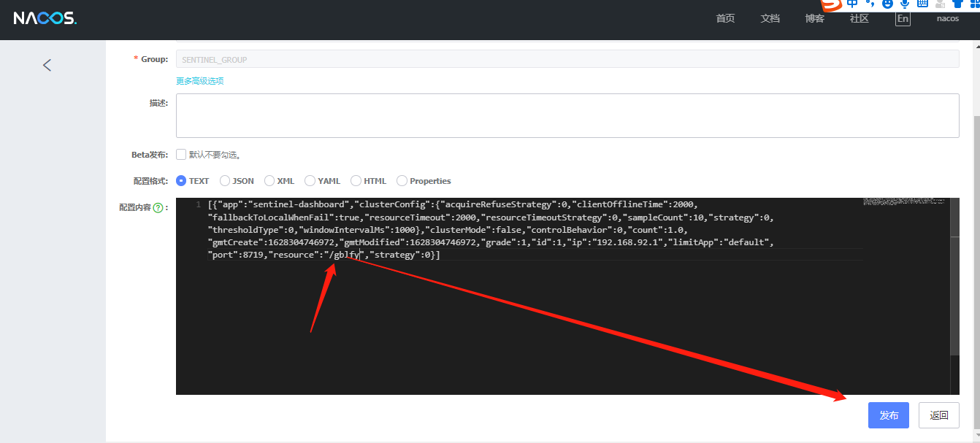Tick the Beta发布 checkbox

(x=181, y=155)
